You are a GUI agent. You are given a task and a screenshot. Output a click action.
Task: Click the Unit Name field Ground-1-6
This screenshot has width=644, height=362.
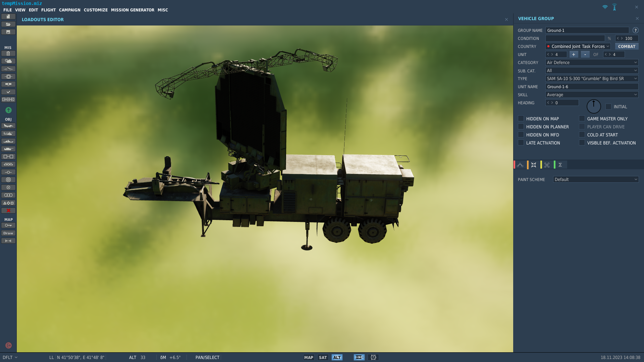(x=592, y=86)
